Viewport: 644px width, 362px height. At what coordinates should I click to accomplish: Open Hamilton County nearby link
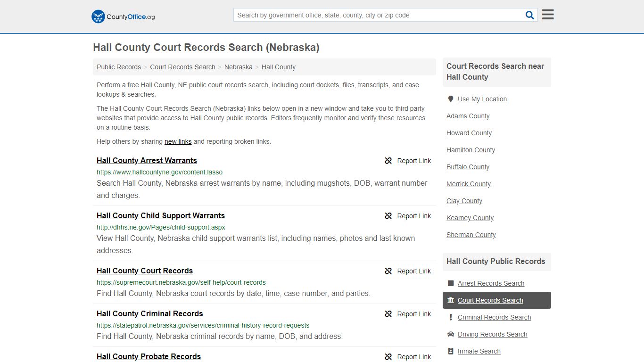(471, 150)
